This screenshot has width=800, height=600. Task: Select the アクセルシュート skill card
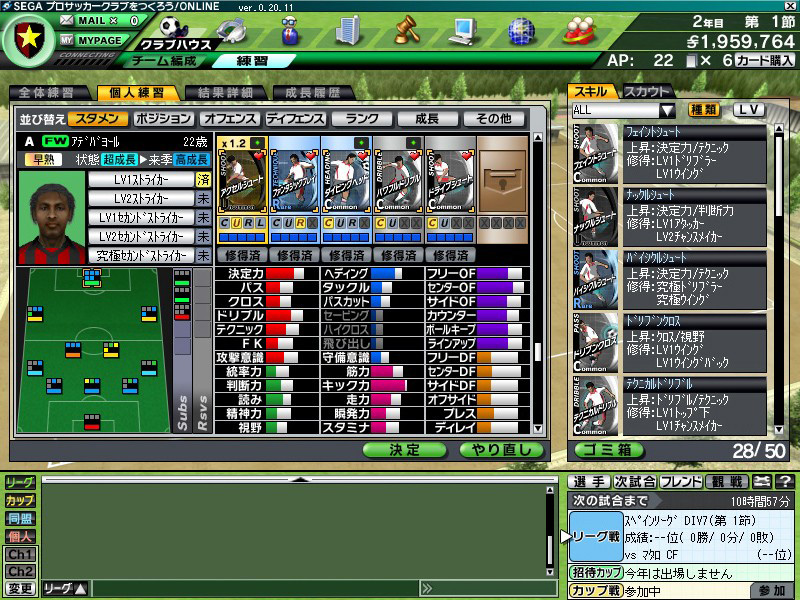point(242,181)
